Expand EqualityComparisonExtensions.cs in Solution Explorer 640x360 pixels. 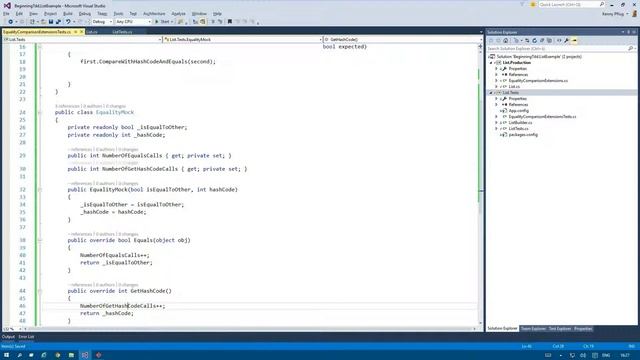click(496, 81)
